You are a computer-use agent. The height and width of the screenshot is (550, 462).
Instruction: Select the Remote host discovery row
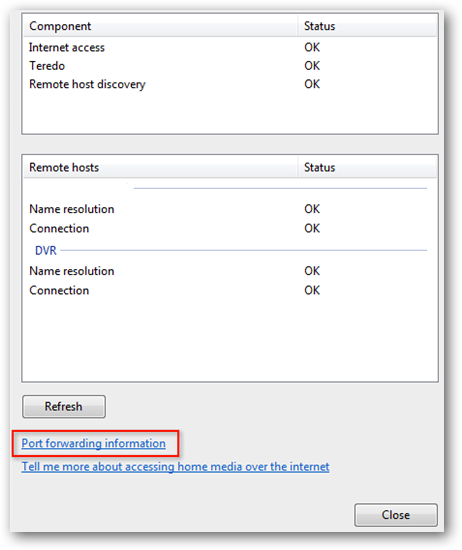pyautogui.click(x=230, y=84)
